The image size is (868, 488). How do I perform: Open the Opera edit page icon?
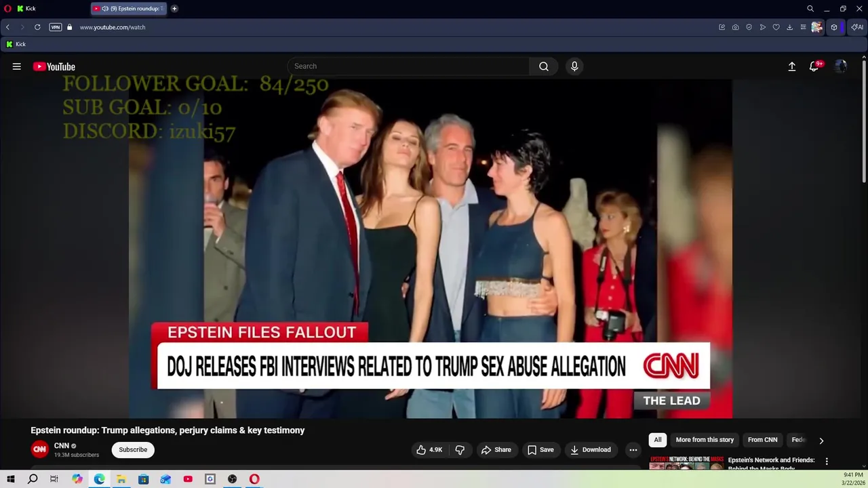point(722,27)
